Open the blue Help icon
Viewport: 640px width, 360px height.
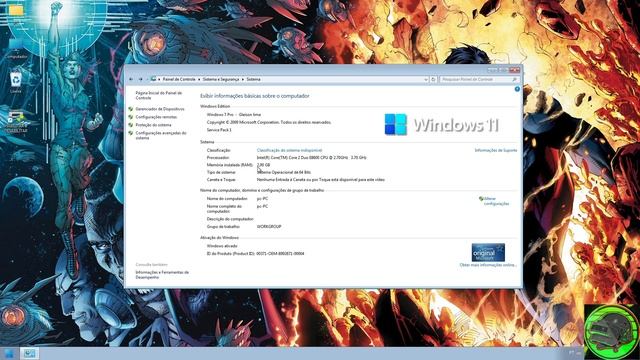517,89
